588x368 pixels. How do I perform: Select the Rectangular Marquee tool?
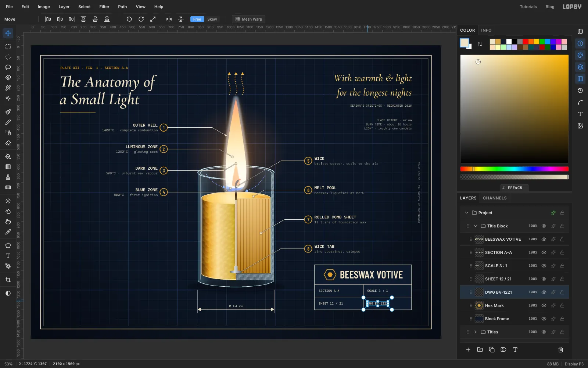click(x=8, y=47)
